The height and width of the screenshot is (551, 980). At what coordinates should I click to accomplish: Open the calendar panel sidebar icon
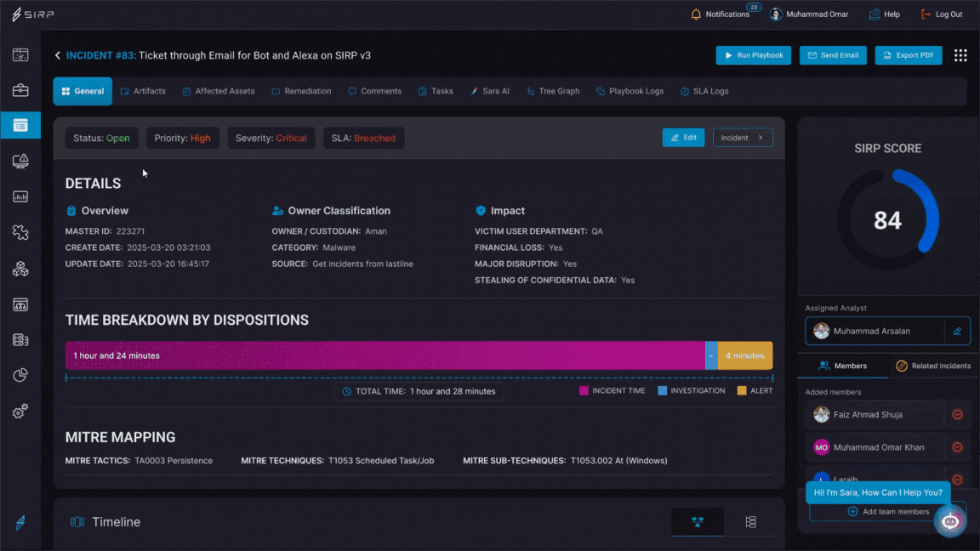click(x=20, y=304)
